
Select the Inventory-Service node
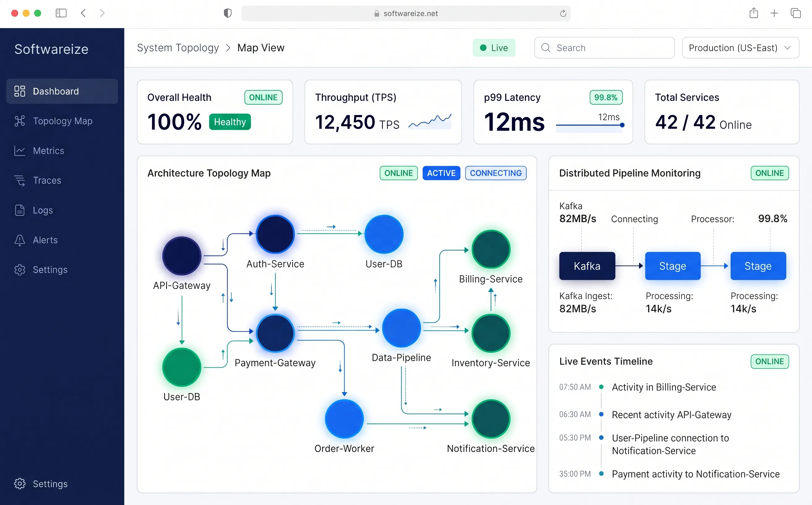(x=491, y=333)
